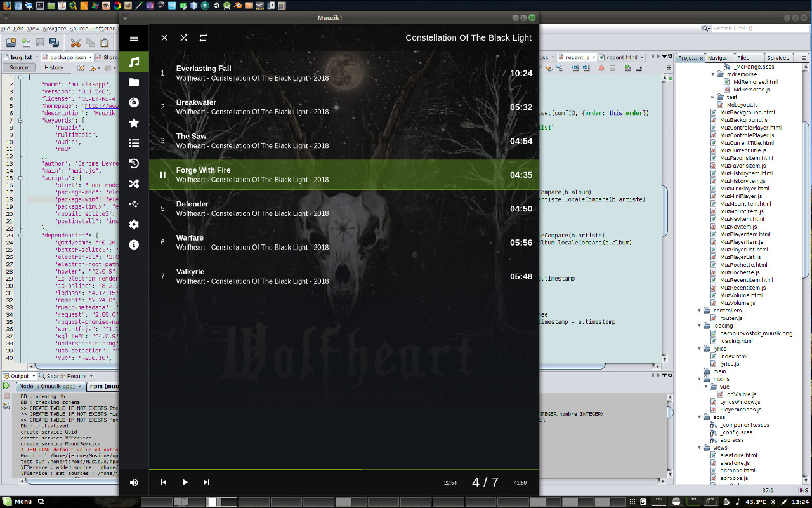Collapse the scss folder

point(700,417)
